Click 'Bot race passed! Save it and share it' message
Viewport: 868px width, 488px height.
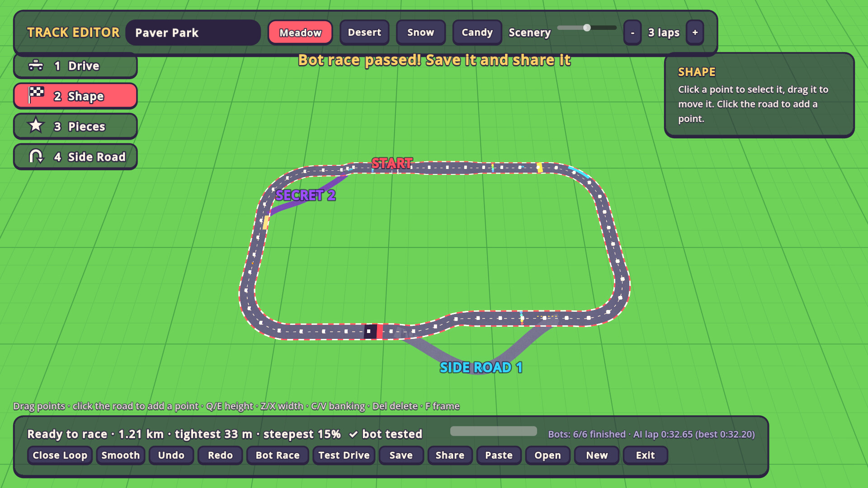434,60
